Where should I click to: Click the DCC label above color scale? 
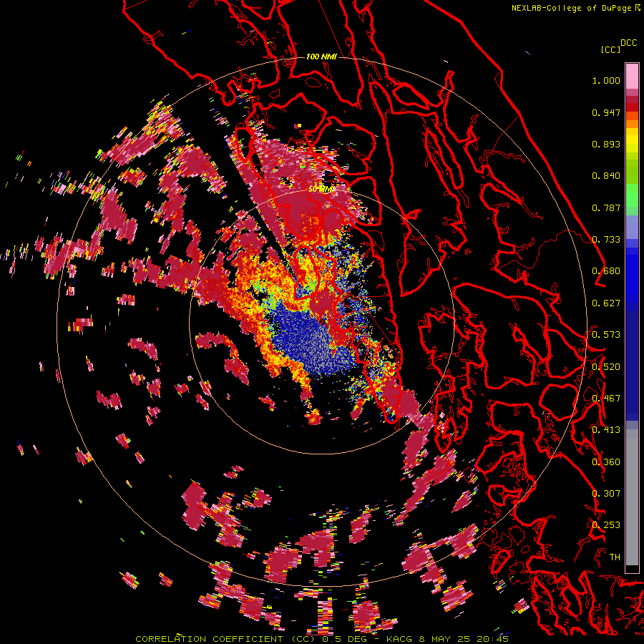tap(628, 43)
